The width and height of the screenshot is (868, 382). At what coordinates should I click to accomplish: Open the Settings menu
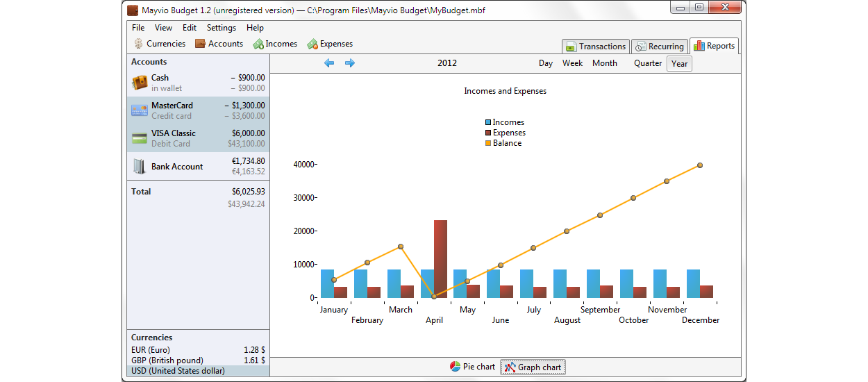point(222,28)
